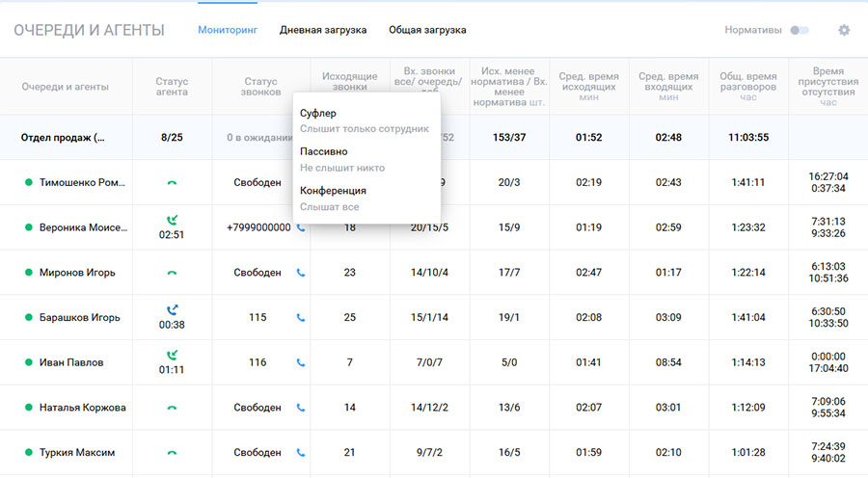Click green online dot for Барашков Игорь
Viewport: 868px width, 478px height.
[29, 318]
